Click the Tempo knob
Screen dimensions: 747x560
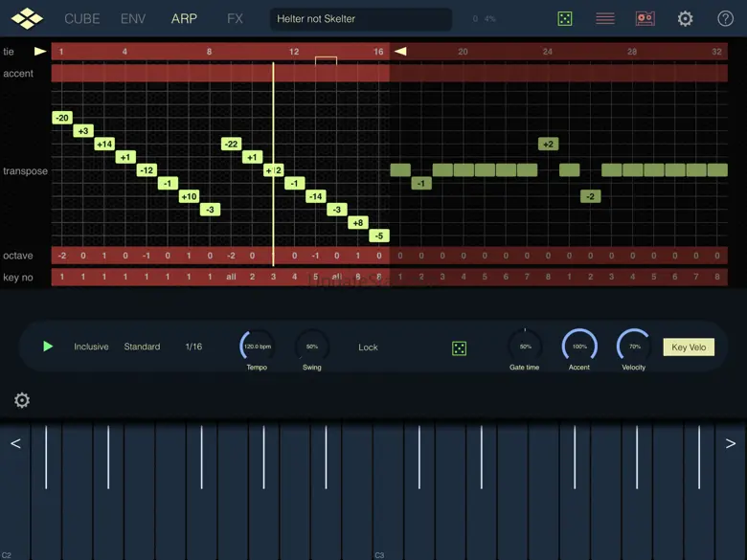pyautogui.click(x=258, y=346)
